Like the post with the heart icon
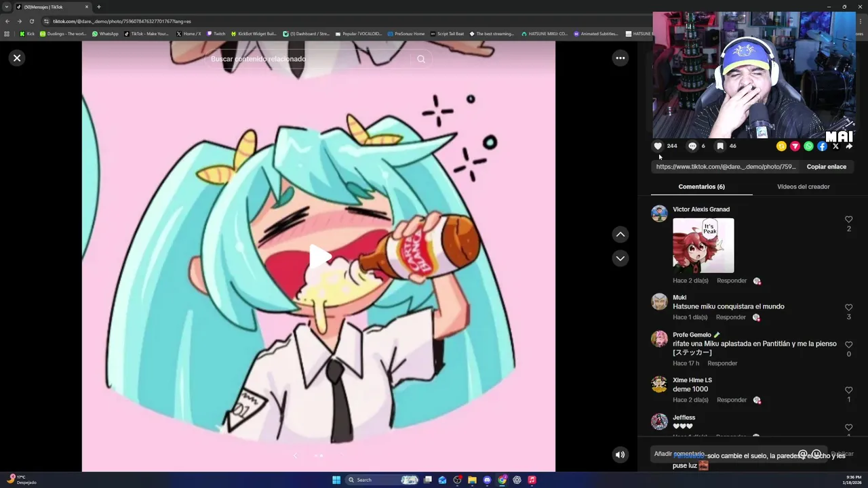This screenshot has width=868, height=488. pyautogui.click(x=658, y=146)
